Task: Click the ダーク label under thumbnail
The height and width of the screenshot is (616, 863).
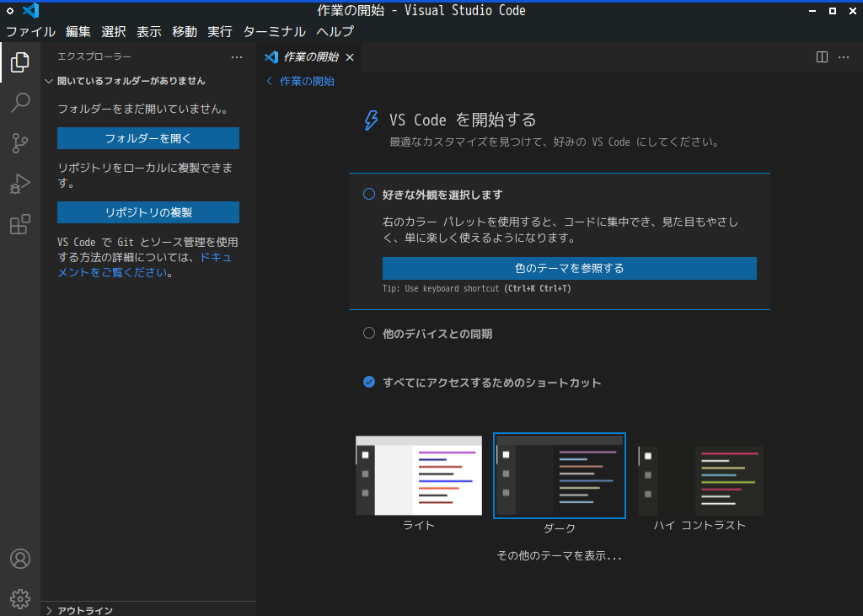Action: pos(560,528)
